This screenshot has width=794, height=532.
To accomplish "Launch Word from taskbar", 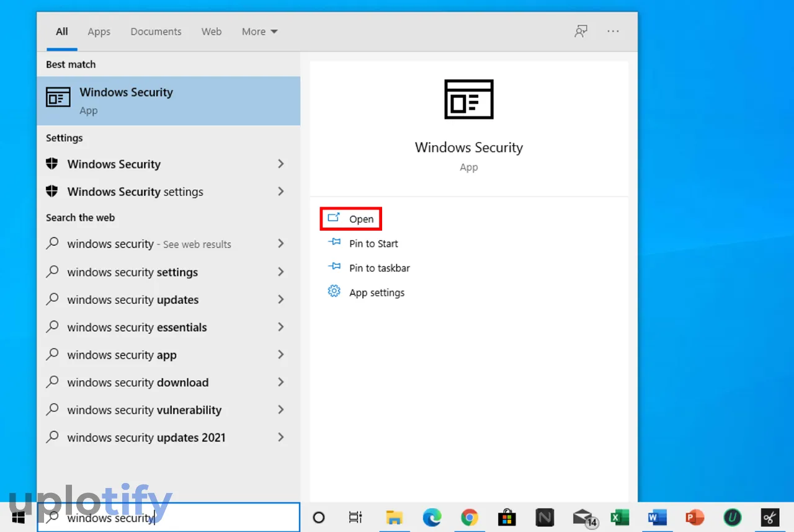I will tap(657, 517).
